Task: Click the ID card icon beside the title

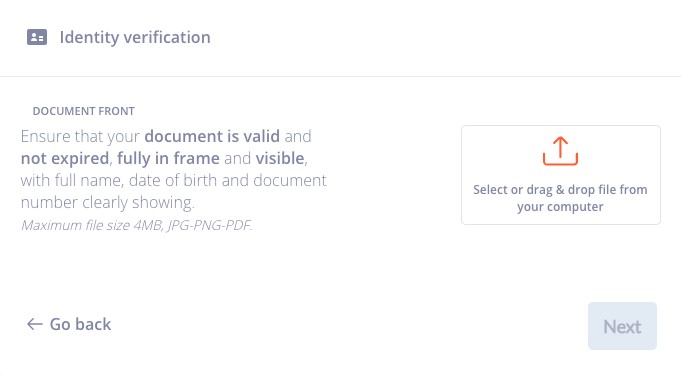Action: pos(37,37)
